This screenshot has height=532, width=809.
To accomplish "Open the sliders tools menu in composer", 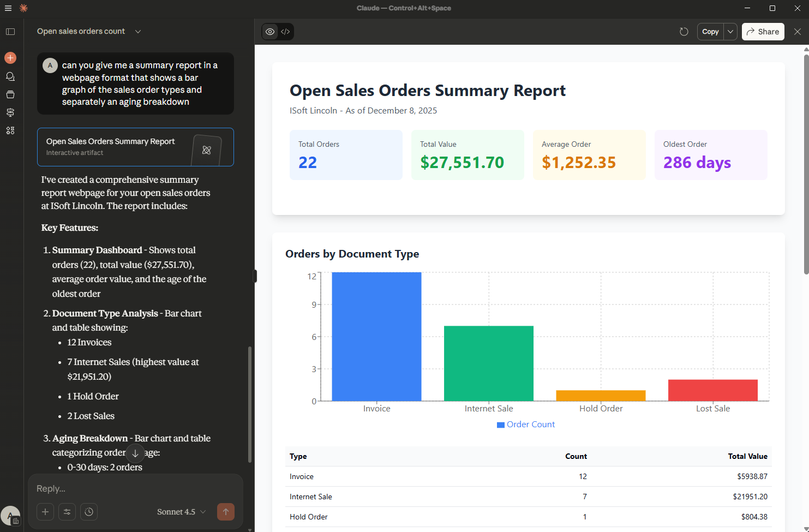I will tap(67, 512).
